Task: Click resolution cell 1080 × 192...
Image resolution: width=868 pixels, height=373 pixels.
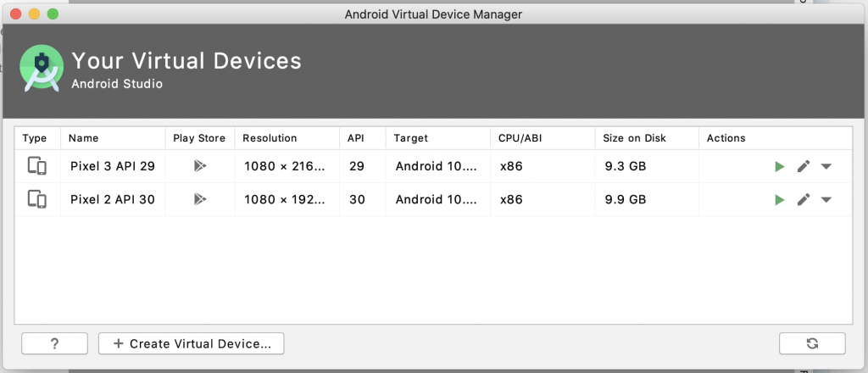Action: [x=287, y=200]
